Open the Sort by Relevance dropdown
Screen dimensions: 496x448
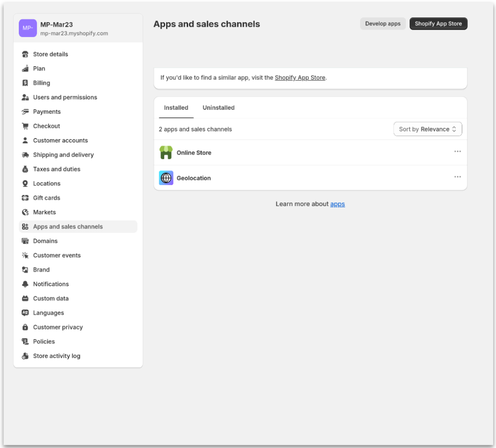pos(427,129)
